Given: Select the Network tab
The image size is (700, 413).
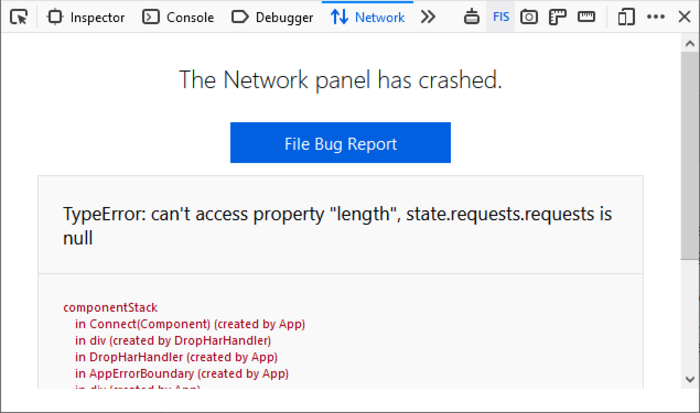Looking at the screenshot, I should tap(368, 17).
